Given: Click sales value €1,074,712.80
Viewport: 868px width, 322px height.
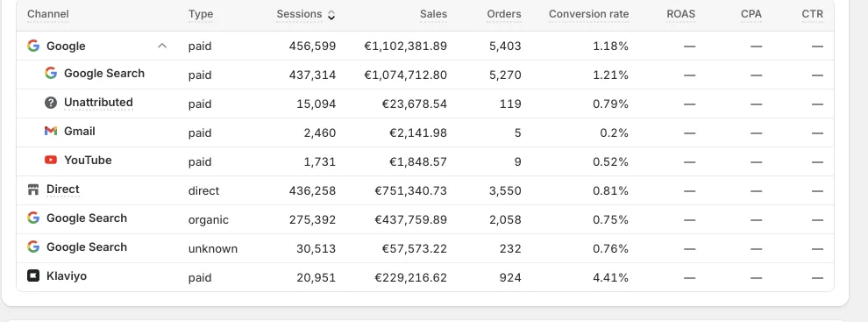Looking at the screenshot, I should tap(405, 75).
